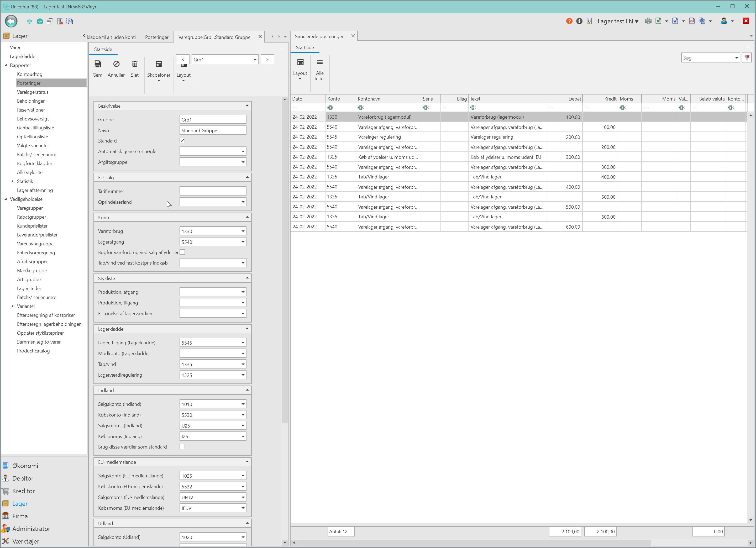Open the Kreditor module
This screenshot has height=548, width=756.
[23, 491]
